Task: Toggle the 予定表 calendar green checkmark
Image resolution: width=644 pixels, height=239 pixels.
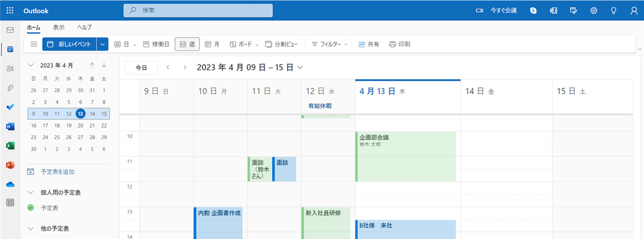Action: pyautogui.click(x=31, y=208)
